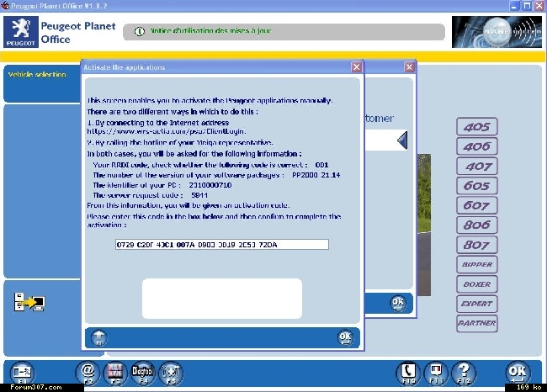The image size is (547, 392).
Task: Launch Diagbox with F4 icon
Action: click(x=142, y=373)
